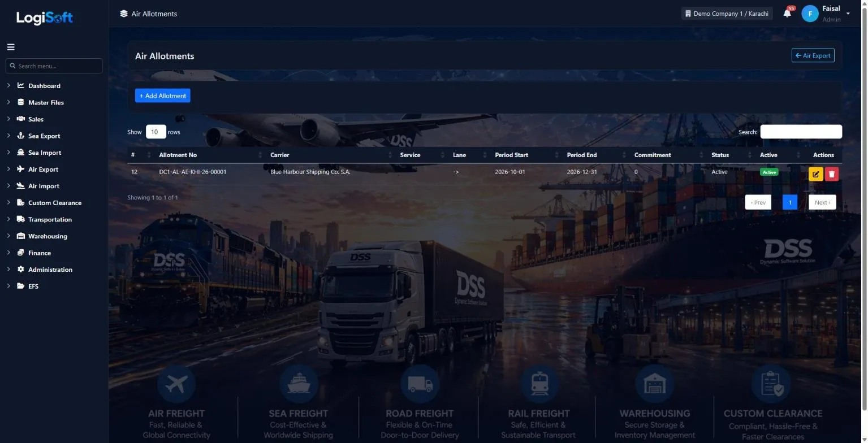Click the Administration gear icon
868x443 pixels.
pos(21,270)
